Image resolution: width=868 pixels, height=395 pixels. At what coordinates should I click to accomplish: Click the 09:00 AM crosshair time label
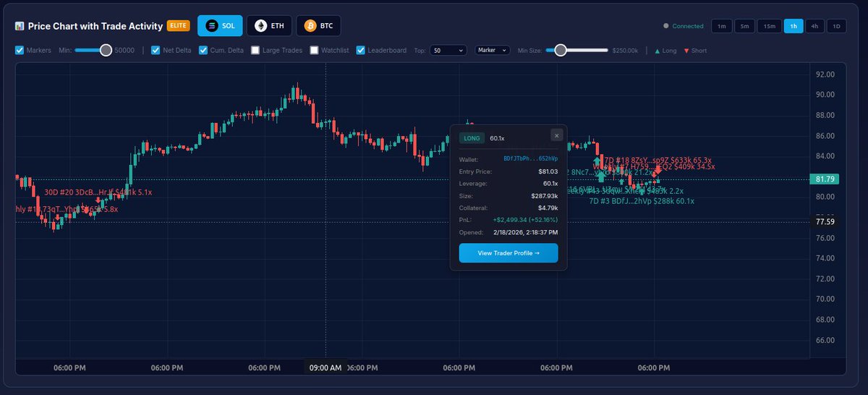coord(325,368)
